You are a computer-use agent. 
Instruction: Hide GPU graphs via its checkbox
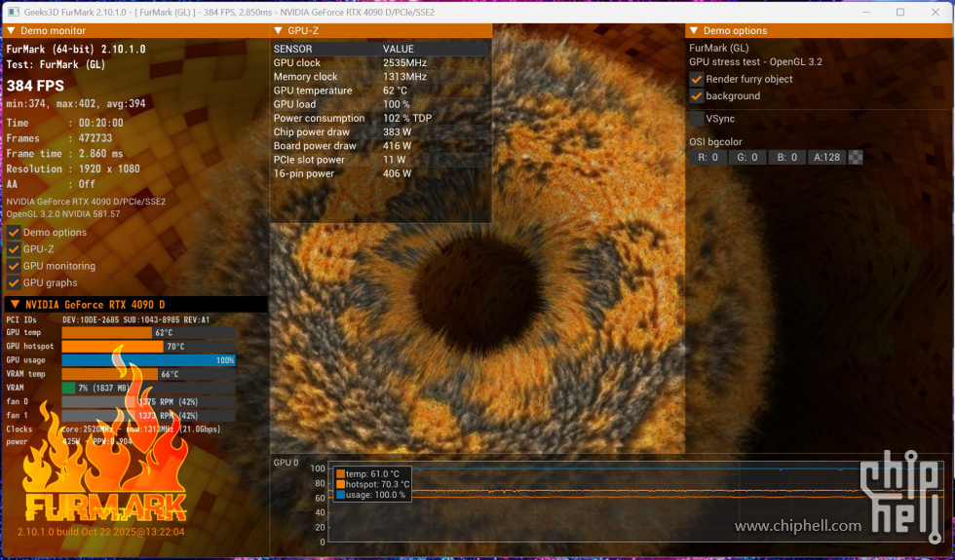tap(14, 282)
